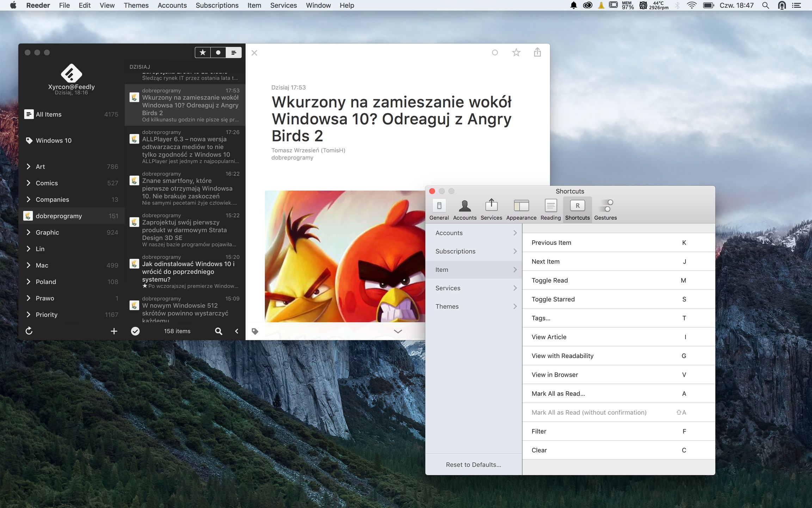
Task: Open the Subscriptions menu in the menu bar
Action: pyautogui.click(x=217, y=5)
